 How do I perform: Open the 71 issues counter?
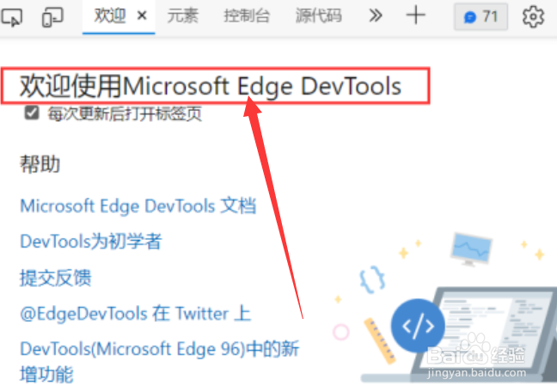[480, 16]
